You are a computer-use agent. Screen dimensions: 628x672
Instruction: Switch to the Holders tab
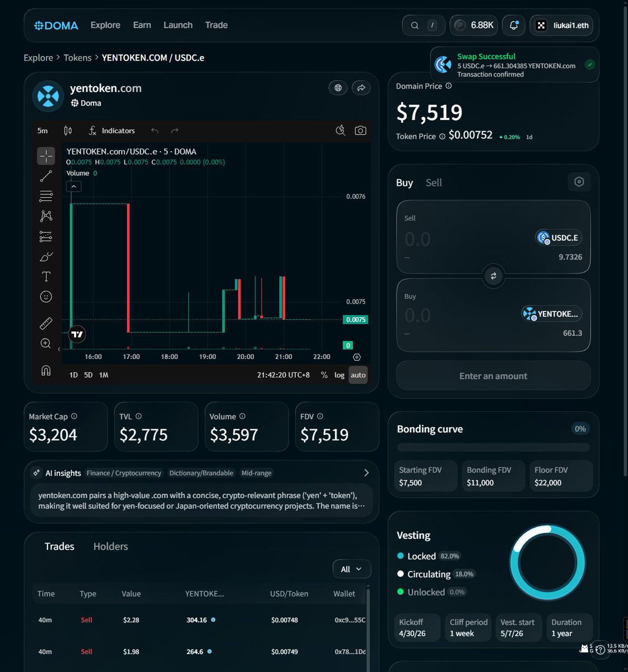click(110, 547)
